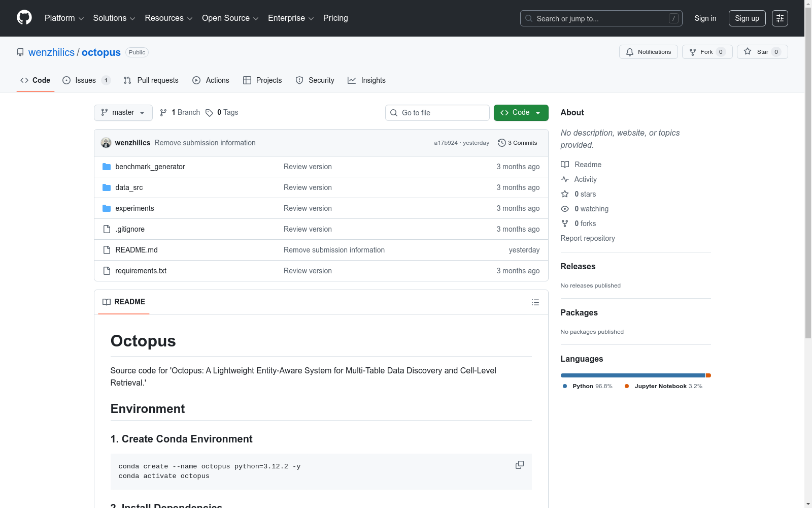
Task: View the 0 stars link
Action: click(x=579, y=194)
